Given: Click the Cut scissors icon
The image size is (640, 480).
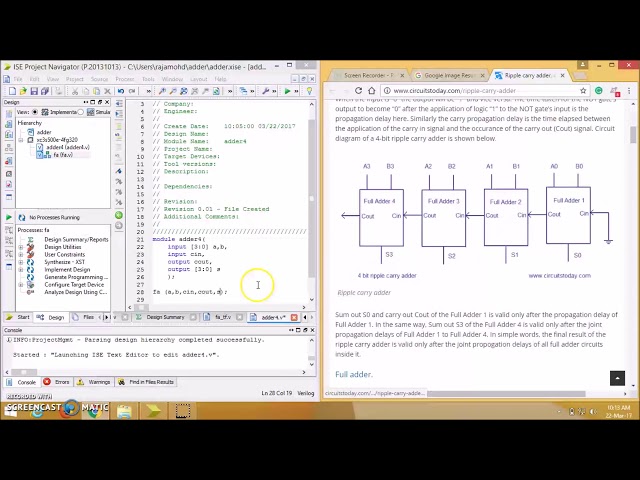Looking at the screenshot, I should click(75, 91).
